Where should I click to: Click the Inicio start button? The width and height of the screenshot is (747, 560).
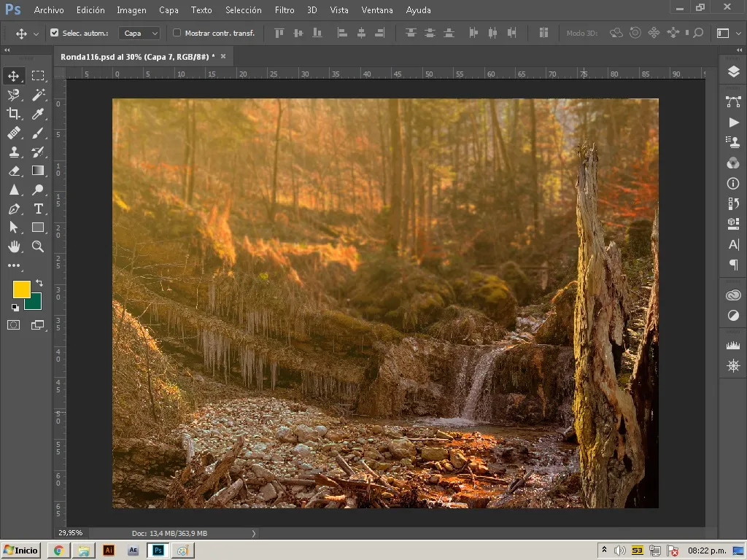21,551
